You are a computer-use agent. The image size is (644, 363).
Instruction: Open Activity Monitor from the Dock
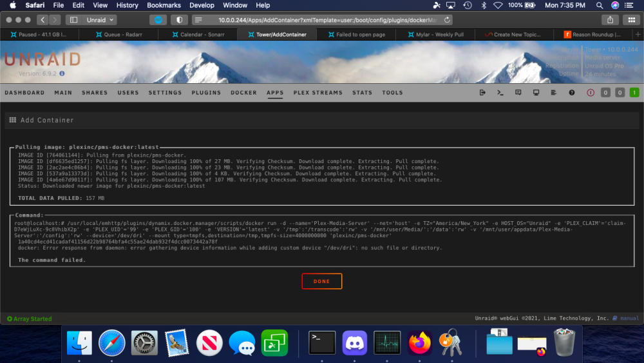(387, 342)
